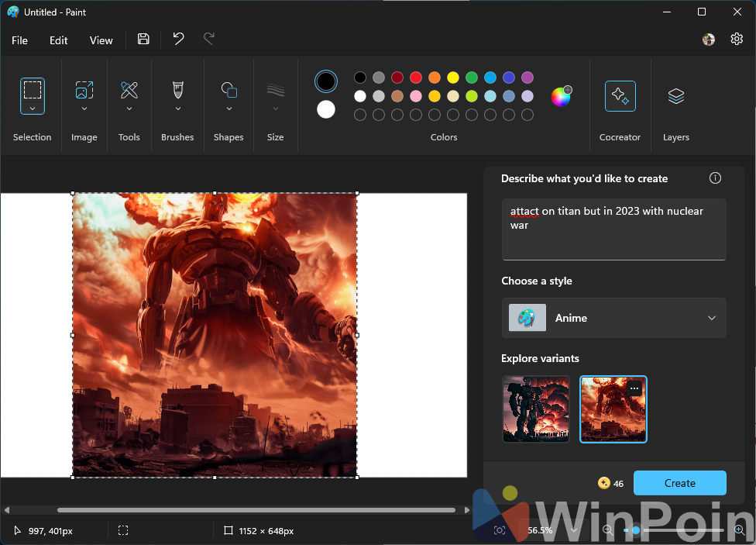Open the Layers panel icon

tap(675, 96)
